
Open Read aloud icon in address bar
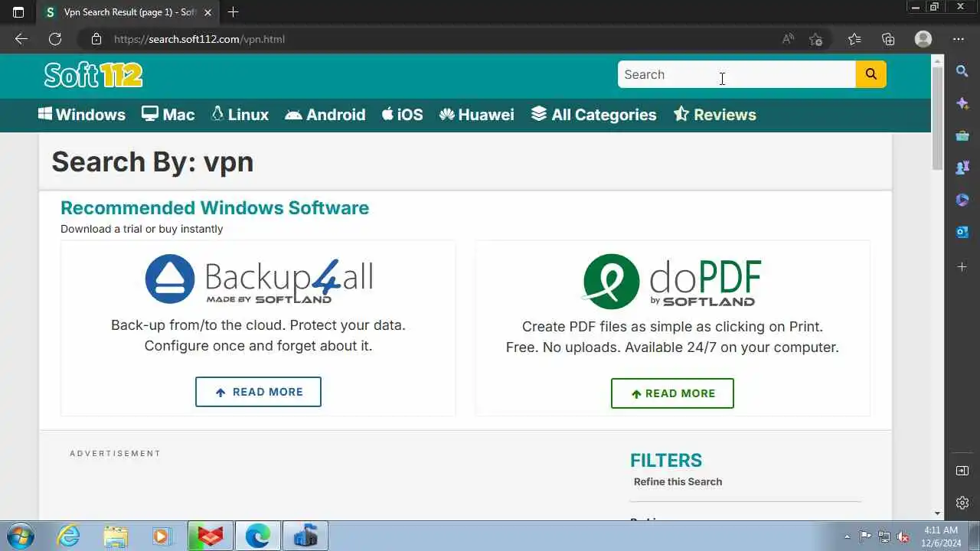788,39
